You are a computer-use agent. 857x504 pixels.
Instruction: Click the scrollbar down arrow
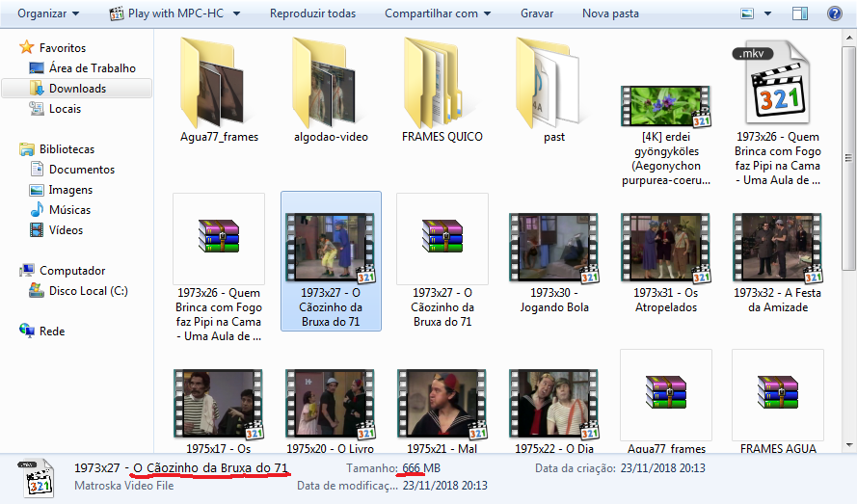[850, 445]
